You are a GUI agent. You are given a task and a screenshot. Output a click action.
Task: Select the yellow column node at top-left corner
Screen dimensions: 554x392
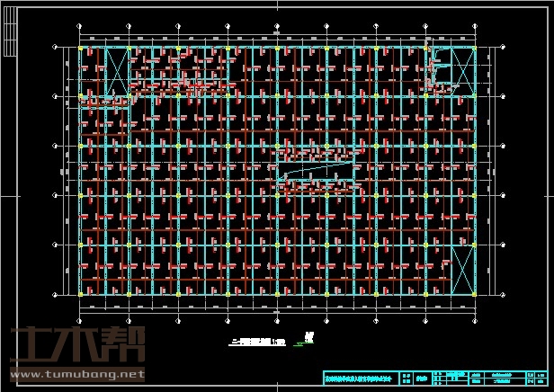click(81, 48)
